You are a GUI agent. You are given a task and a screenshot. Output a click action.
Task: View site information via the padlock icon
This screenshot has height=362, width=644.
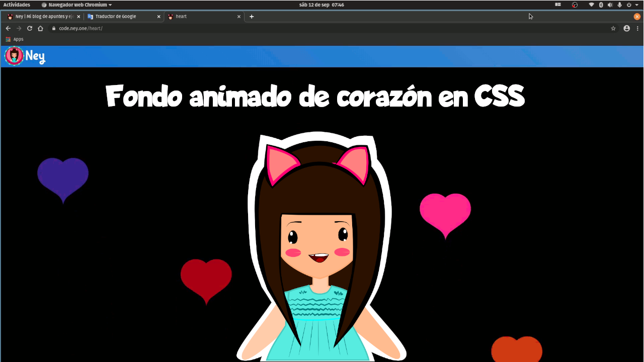pyautogui.click(x=53, y=28)
